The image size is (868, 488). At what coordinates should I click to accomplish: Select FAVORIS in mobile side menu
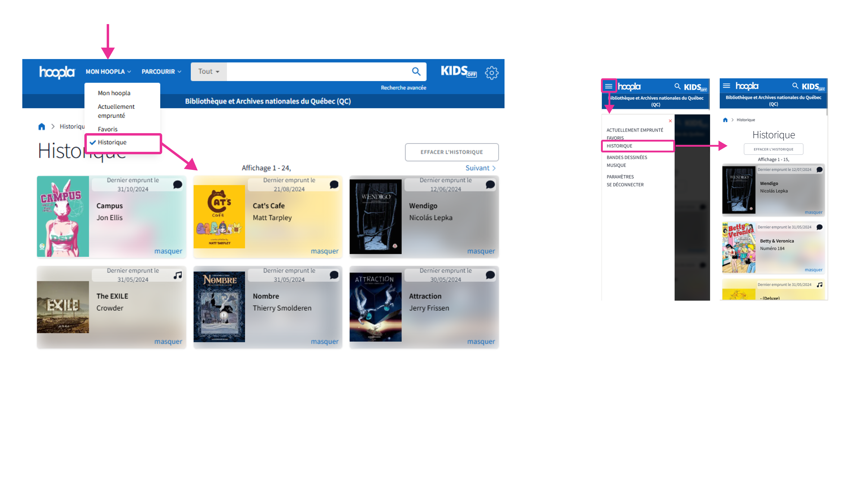[x=615, y=138]
